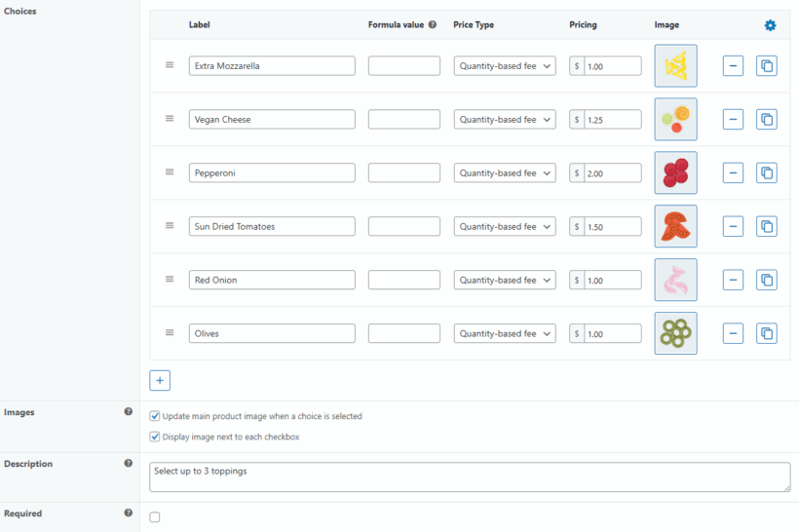799x532 pixels.
Task: Focus the Description text area
Action: pos(470,476)
